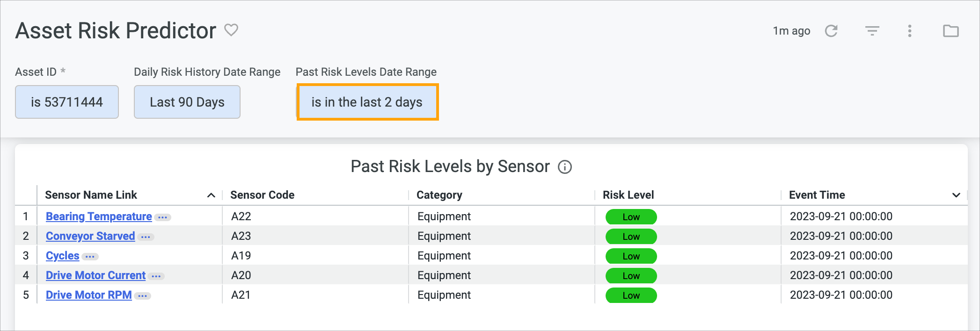
Task: Open ellipsis next to Drive Motor RPM
Action: [143, 296]
